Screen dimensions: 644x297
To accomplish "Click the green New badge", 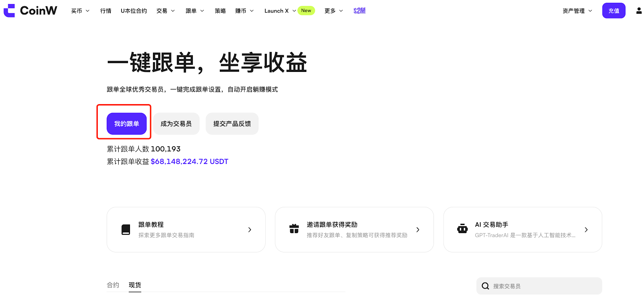I will click(306, 11).
